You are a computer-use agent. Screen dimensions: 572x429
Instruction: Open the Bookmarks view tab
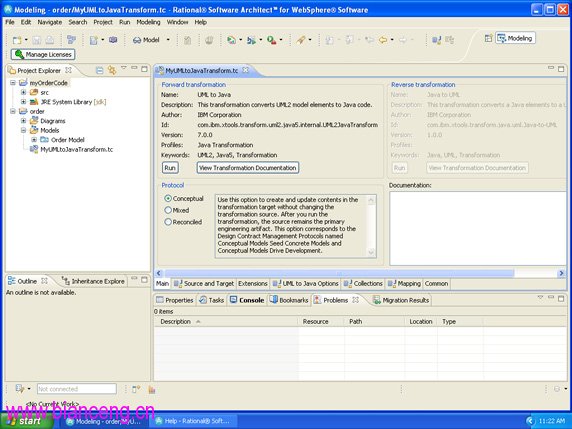pyautogui.click(x=289, y=300)
